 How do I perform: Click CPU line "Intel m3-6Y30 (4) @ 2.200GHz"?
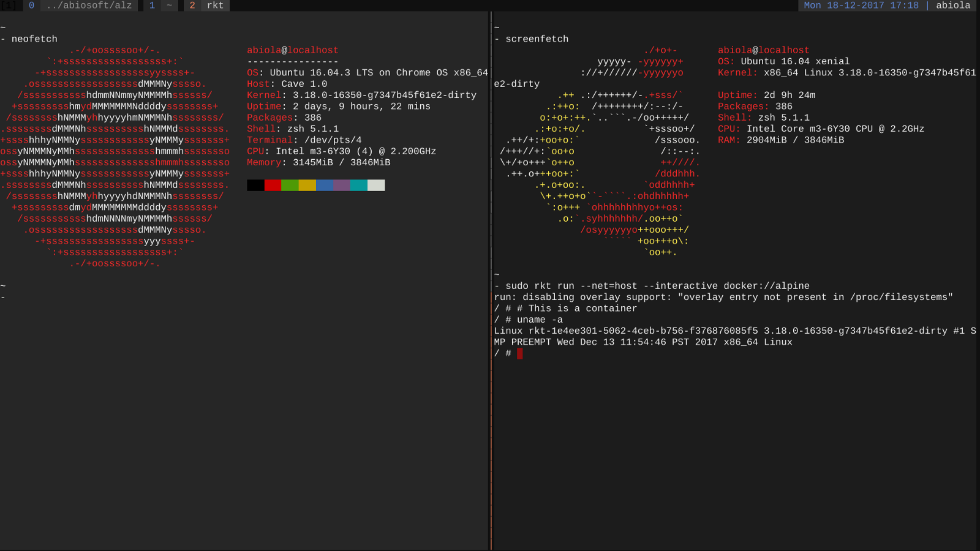[342, 151]
